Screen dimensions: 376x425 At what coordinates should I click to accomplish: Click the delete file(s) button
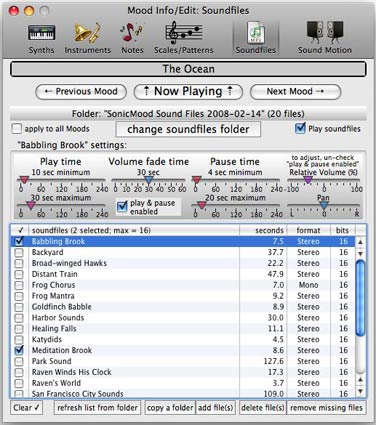(x=263, y=408)
